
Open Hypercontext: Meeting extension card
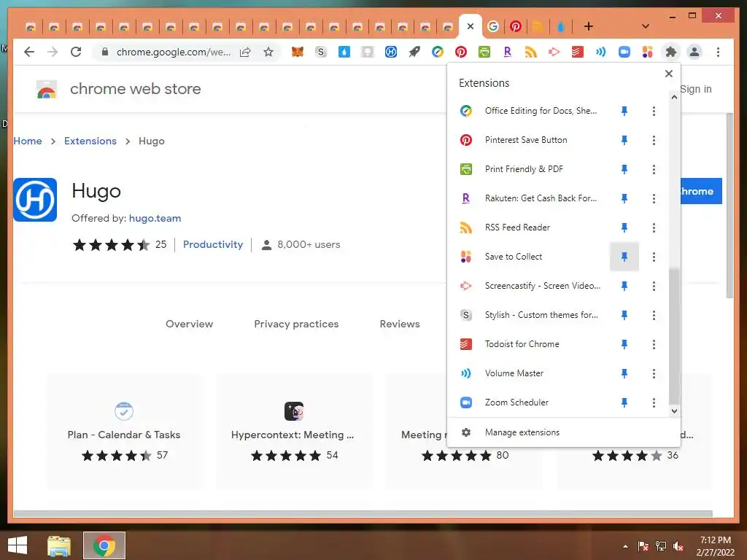[294, 432]
